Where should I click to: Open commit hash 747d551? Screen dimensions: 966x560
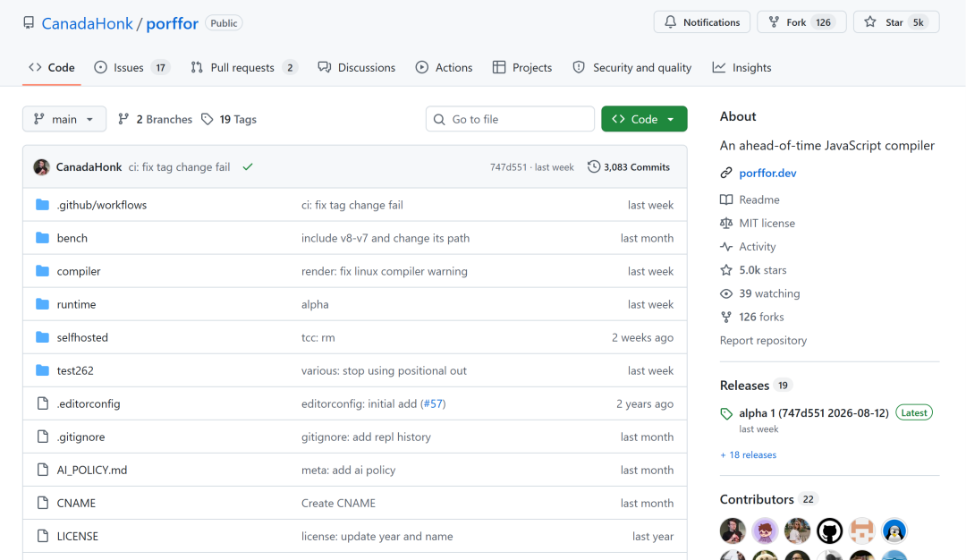508,167
